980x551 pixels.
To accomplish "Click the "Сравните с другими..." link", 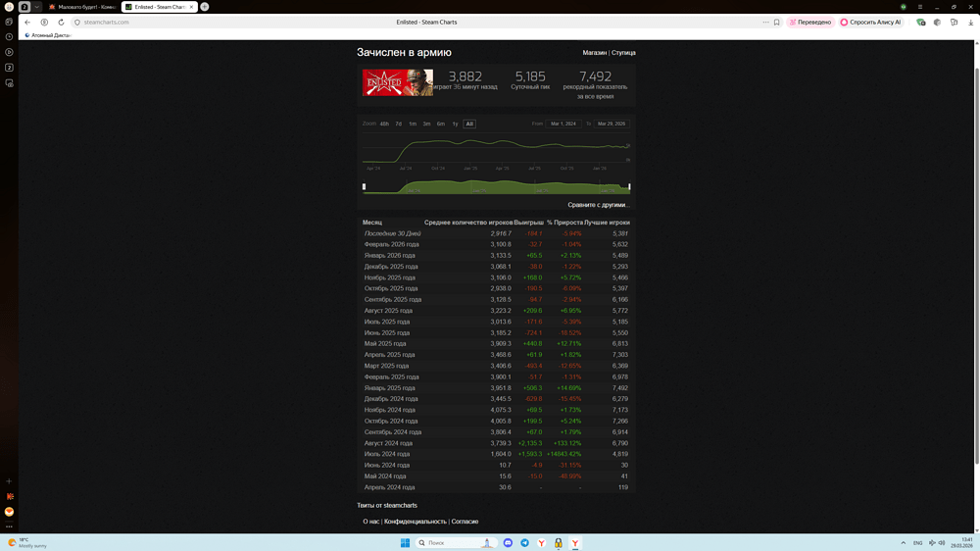I will [598, 205].
